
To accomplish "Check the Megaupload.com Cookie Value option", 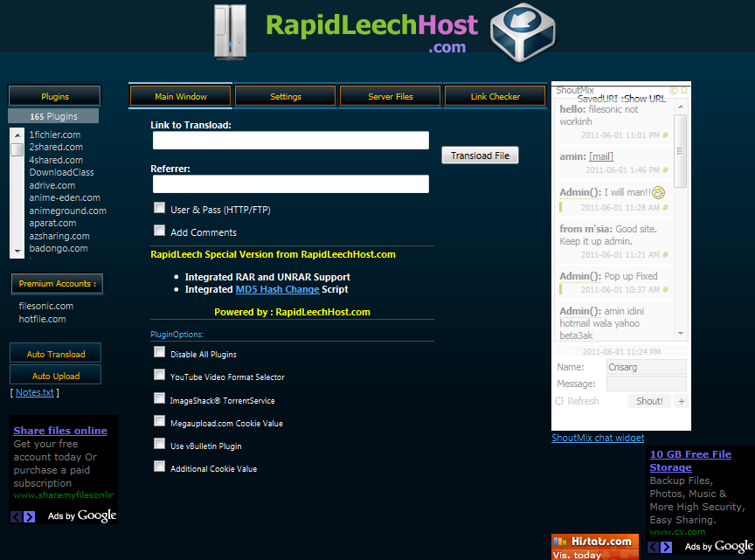I will pyautogui.click(x=159, y=420).
